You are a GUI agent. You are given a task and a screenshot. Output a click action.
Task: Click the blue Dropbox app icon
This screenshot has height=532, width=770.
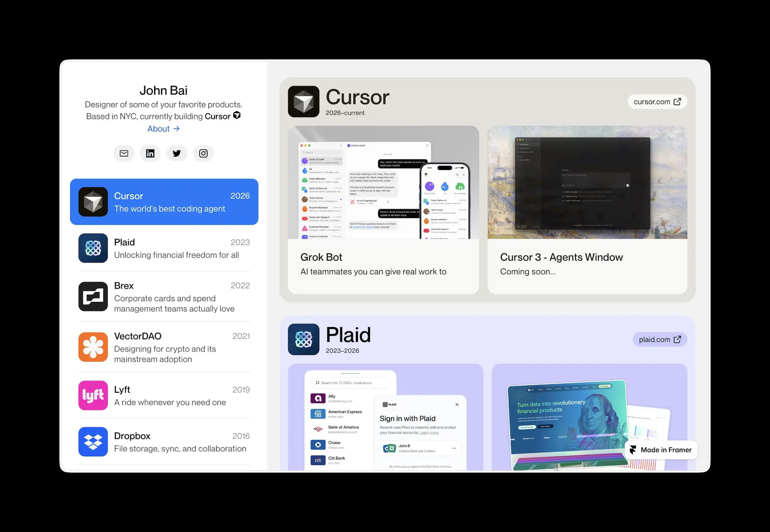tap(93, 442)
